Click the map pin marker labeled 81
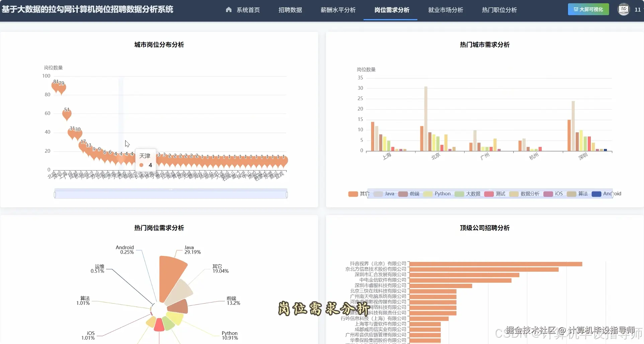This screenshot has width=644, height=344. (56, 86)
